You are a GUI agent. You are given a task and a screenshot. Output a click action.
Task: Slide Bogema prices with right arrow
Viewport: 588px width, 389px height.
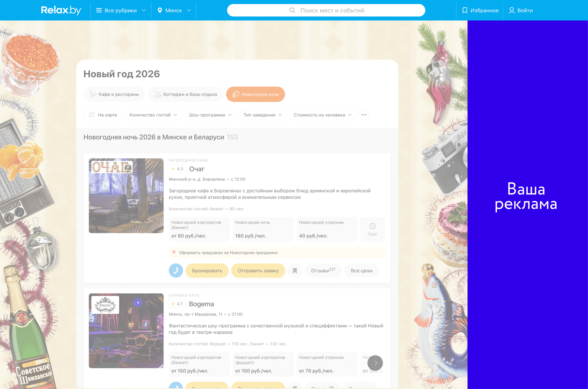coord(375,363)
